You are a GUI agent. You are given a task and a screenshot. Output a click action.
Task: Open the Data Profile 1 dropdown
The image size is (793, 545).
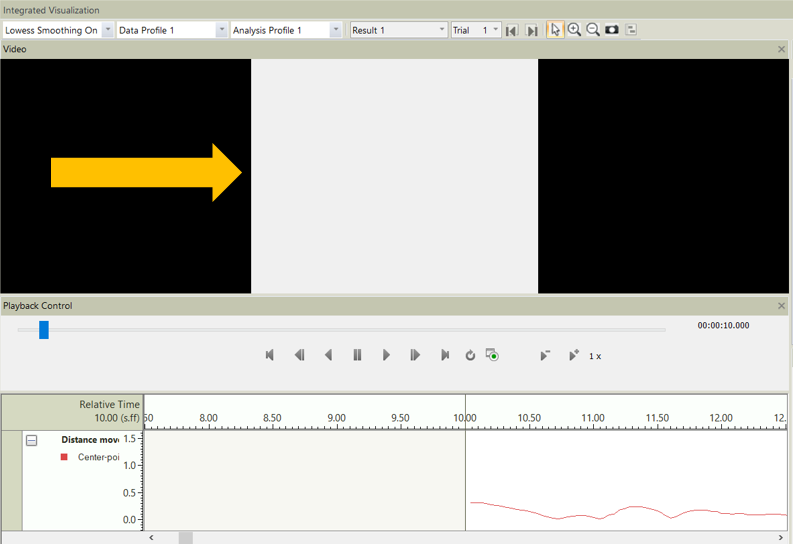222,30
